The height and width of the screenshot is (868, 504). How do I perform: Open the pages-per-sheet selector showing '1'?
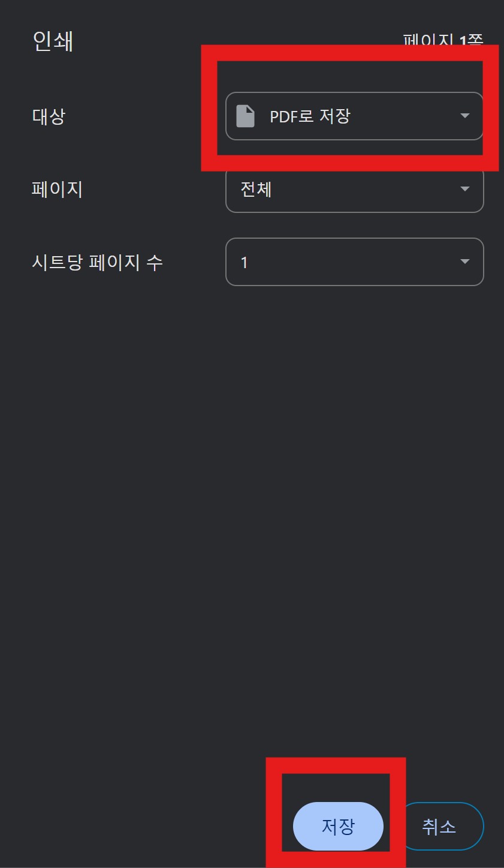point(354,262)
